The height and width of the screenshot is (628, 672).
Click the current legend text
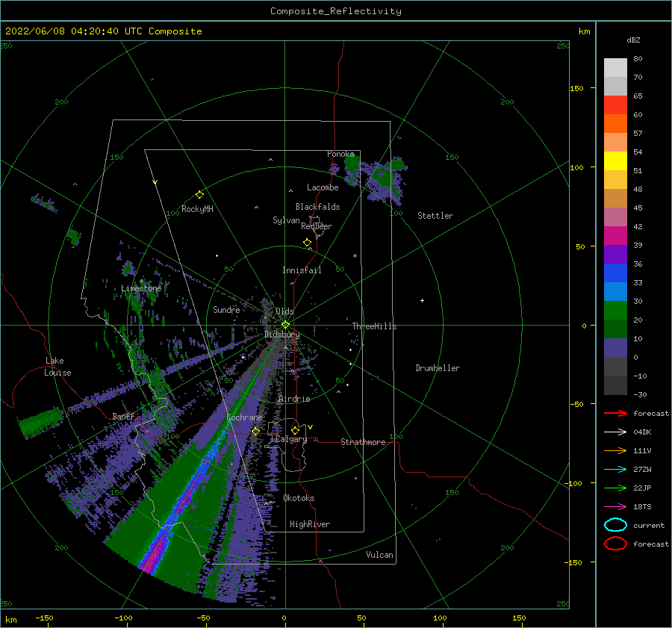pos(649,526)
